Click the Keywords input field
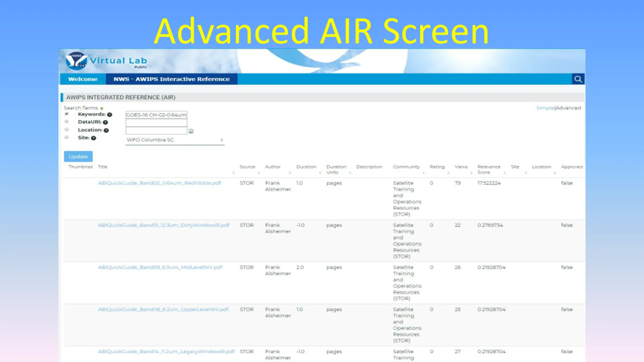Screen dimensions: 644x362 [156, 115]
